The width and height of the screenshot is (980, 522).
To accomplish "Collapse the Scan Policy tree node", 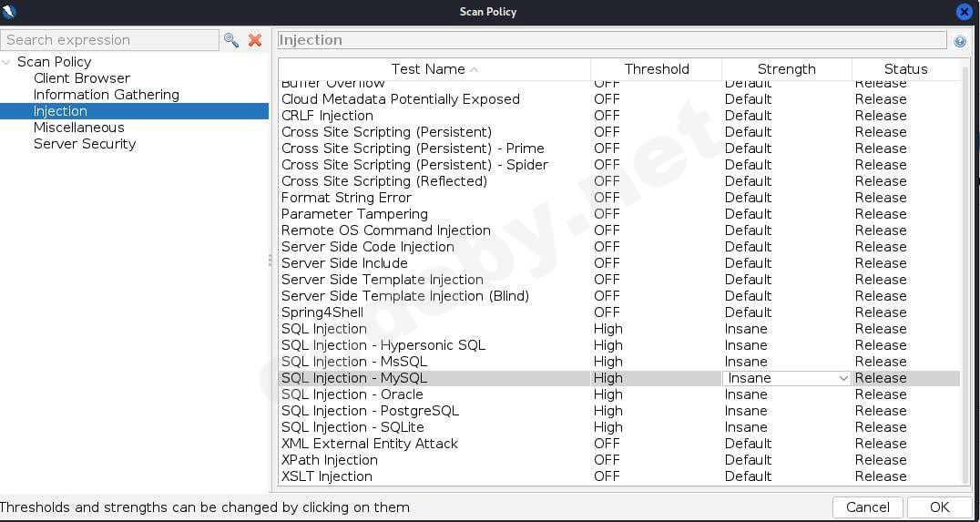I will tap(7, 62).
